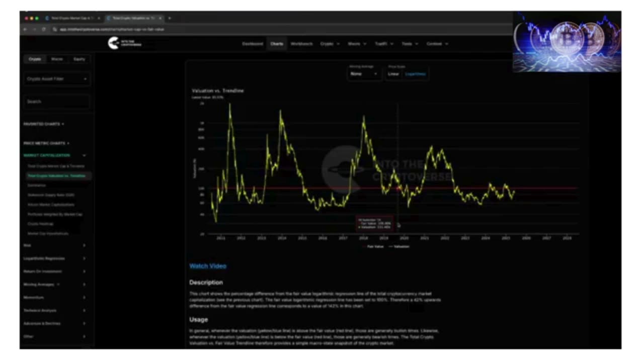This screenshot has height=362, width=644.
Task: Open the Dashboard page
Action: click(x=253, y=44)
